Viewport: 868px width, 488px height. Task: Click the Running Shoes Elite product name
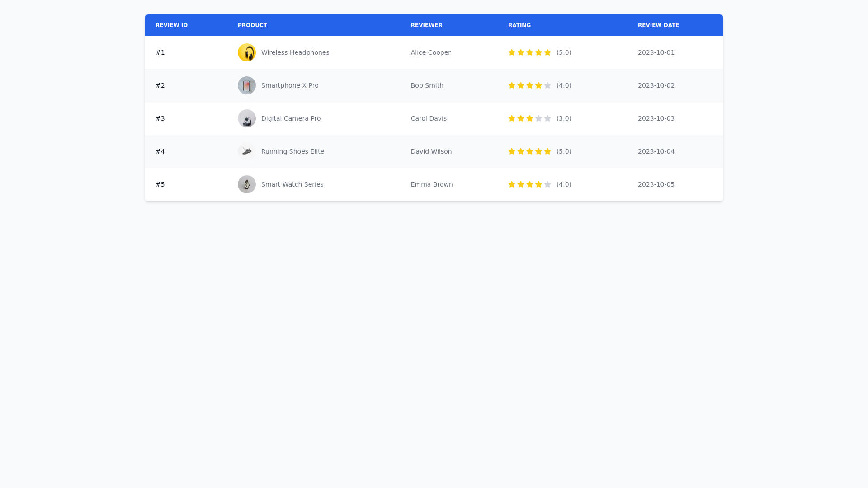tap(292, 151)
